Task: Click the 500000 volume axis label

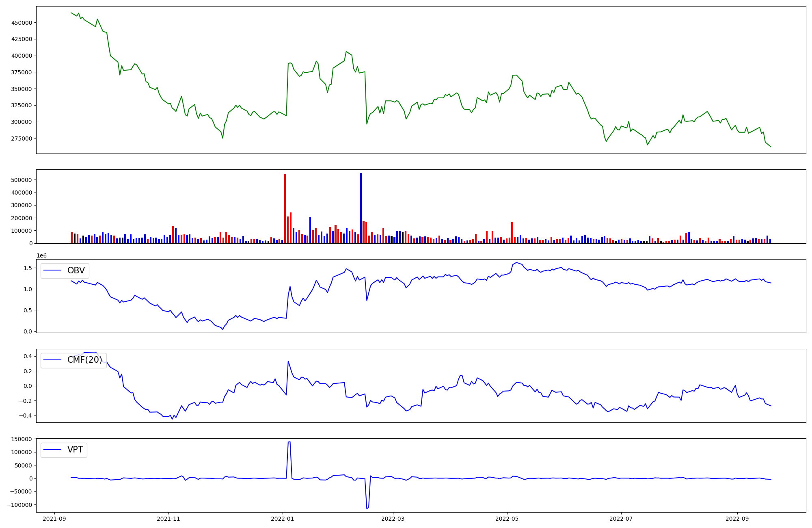Action: pos(22,180)
